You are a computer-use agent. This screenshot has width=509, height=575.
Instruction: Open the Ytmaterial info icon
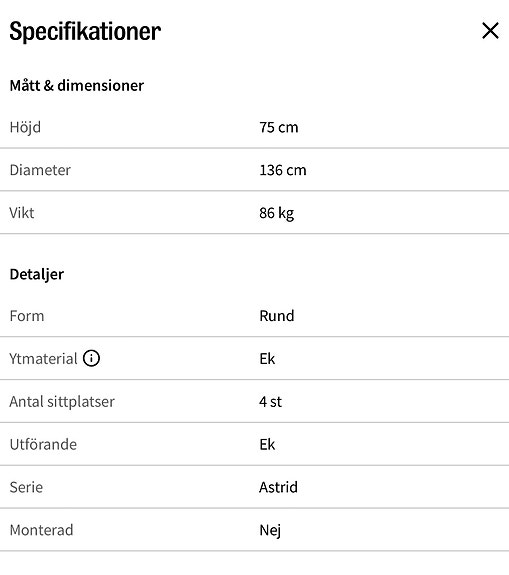coord(91,358)
